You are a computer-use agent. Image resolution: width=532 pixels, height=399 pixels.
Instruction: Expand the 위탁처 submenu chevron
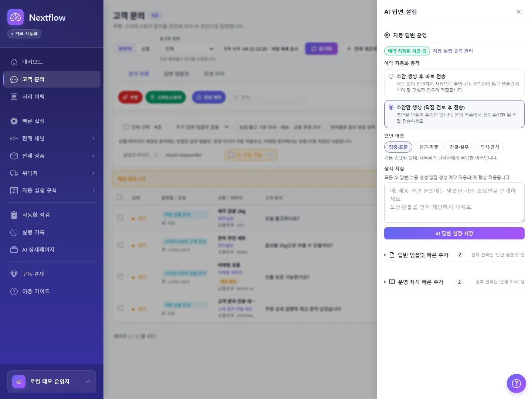click(93, 173)
